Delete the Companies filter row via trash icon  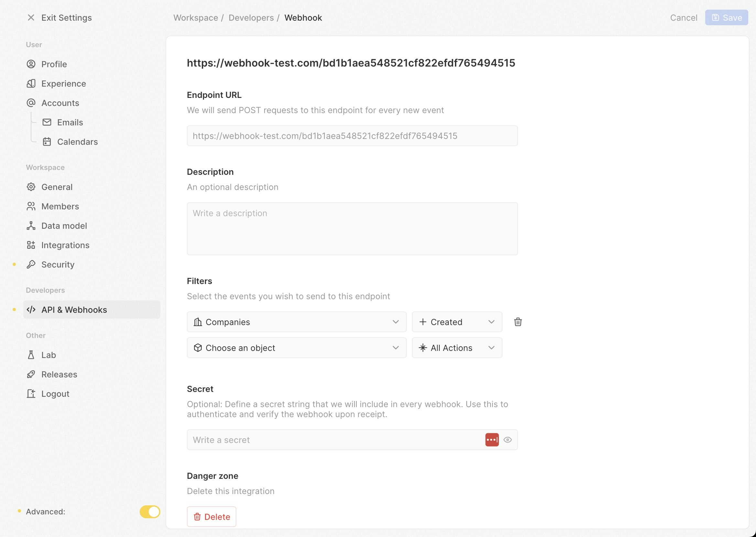pyautogui.click(x=517, y=322)
